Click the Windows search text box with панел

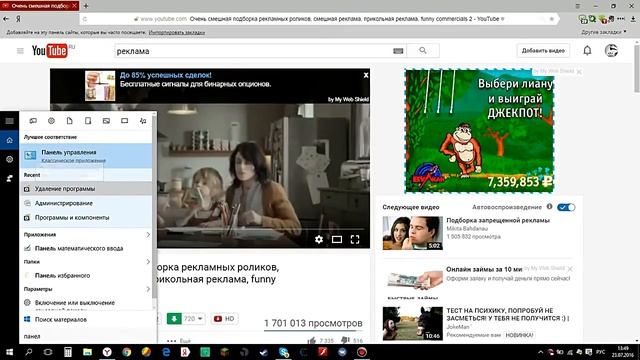[x=88, y=336]
